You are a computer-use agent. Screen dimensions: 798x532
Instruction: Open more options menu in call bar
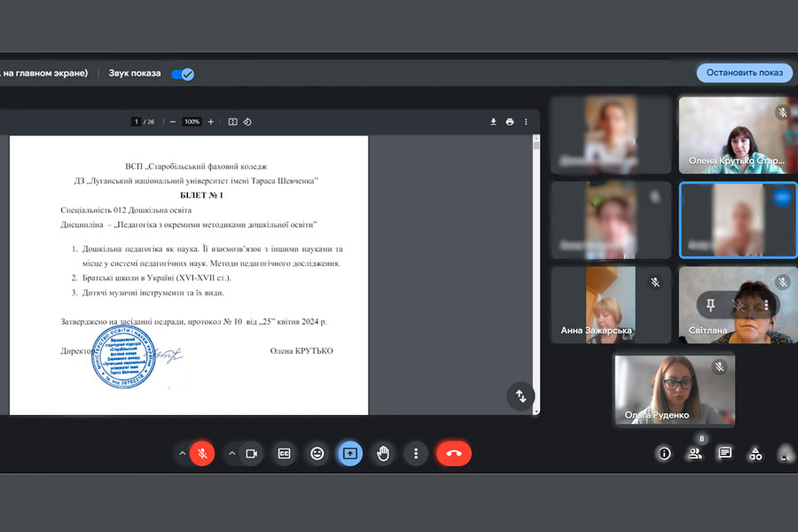click(x=416, y=453)
